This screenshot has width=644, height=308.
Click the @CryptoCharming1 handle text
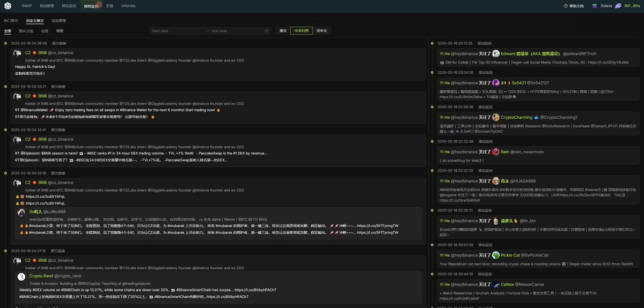pyautogui.click(x=559, y=117)
